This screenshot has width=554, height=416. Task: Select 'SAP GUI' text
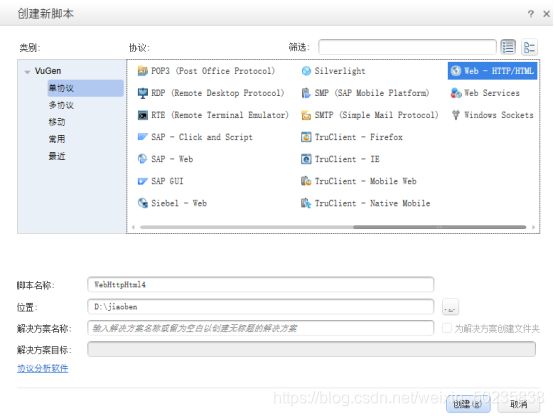click(167, 181)
